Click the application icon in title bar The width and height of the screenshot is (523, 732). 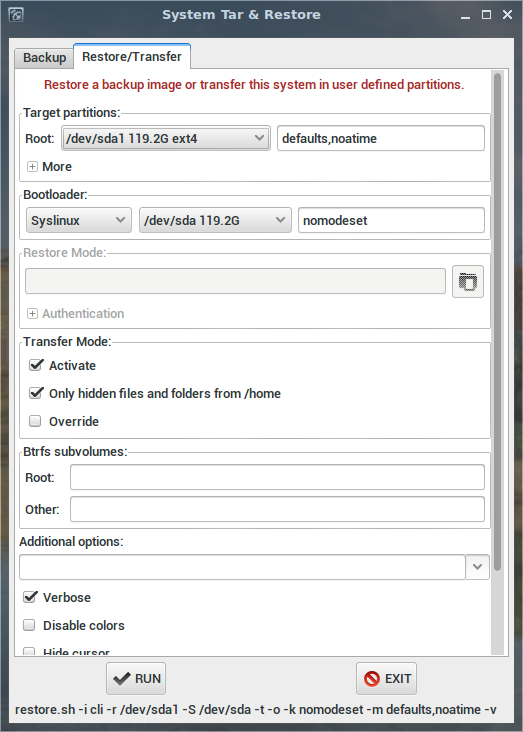[x=16, y=15]
